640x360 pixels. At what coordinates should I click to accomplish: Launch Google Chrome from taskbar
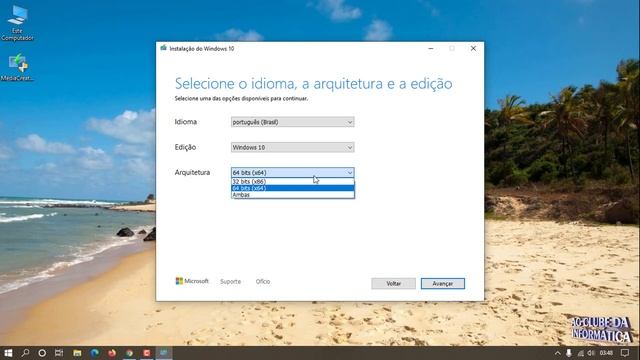click(129, 353)
